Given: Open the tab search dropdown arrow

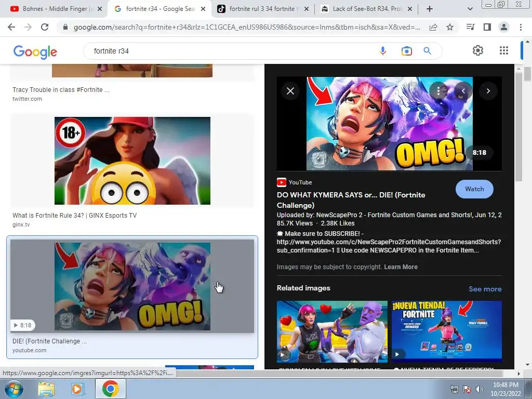Looking at the screenshot, I should pos(470,9).
